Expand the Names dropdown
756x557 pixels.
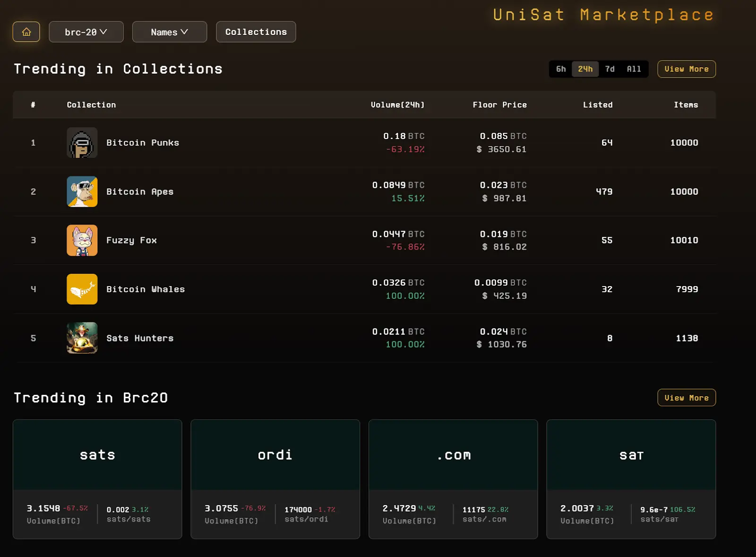(x=170, y=32)
